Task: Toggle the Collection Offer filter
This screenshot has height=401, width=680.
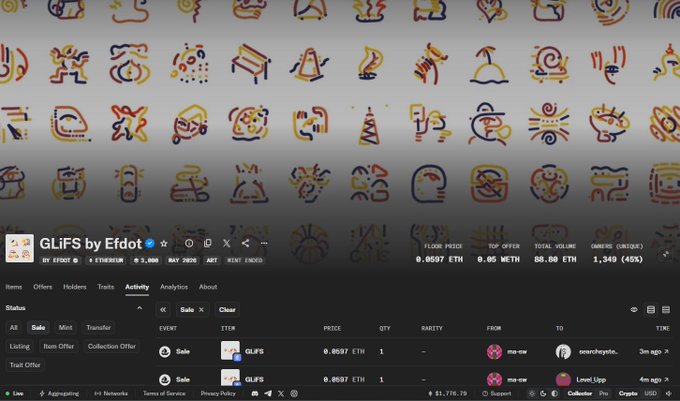Action: point(112,346)
